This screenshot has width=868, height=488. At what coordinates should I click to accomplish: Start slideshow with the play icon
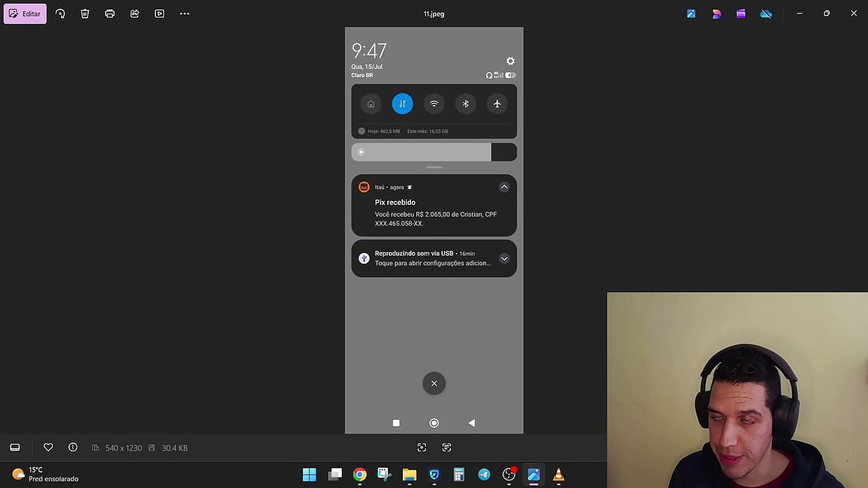(x=159, y=14)
